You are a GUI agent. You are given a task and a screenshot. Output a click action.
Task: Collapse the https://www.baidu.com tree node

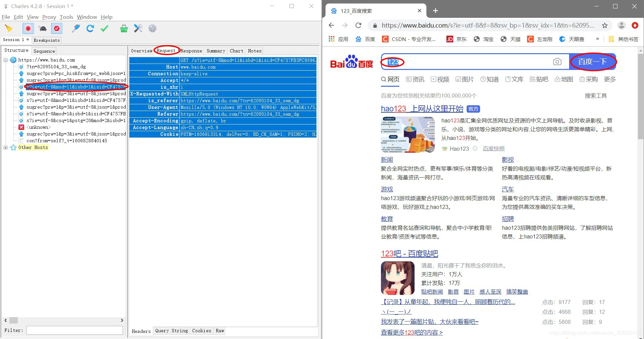[x=5, y=60]
